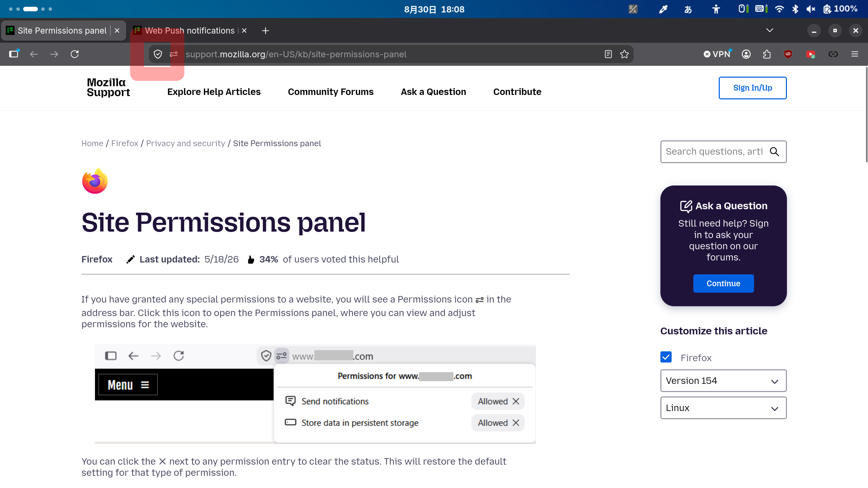
Task: Follow Privacy and security breadcrumb link
Action: [186, 143]
